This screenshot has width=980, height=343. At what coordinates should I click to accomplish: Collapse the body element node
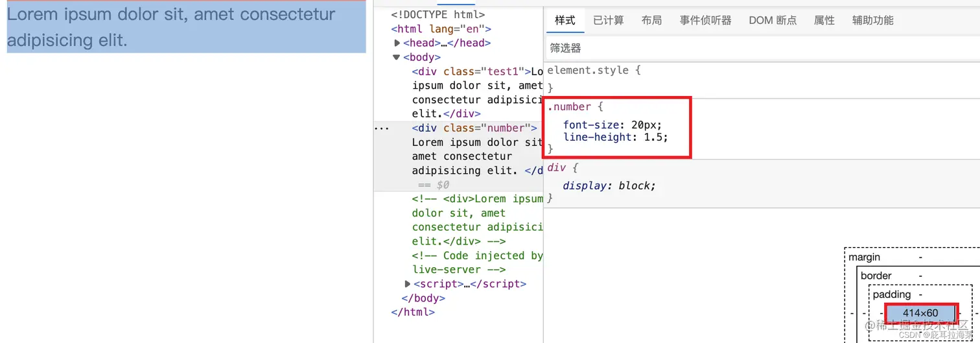pos(397,57)
